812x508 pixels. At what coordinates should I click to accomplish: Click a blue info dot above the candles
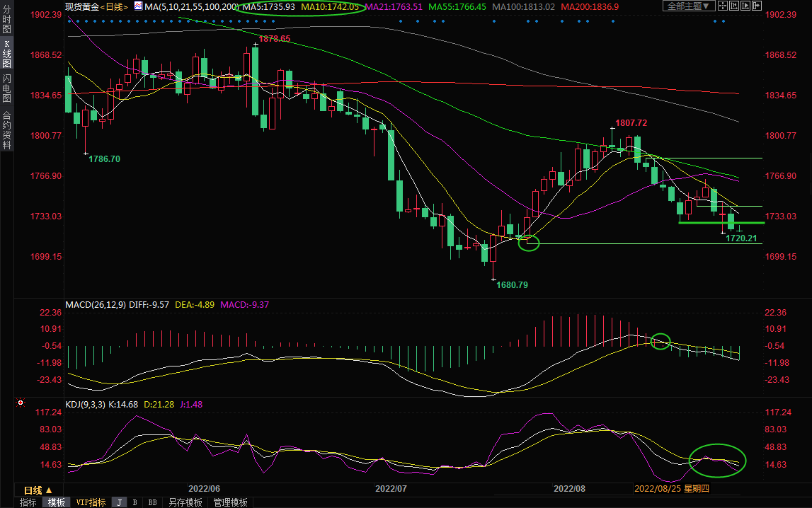(x=69, y=21)
